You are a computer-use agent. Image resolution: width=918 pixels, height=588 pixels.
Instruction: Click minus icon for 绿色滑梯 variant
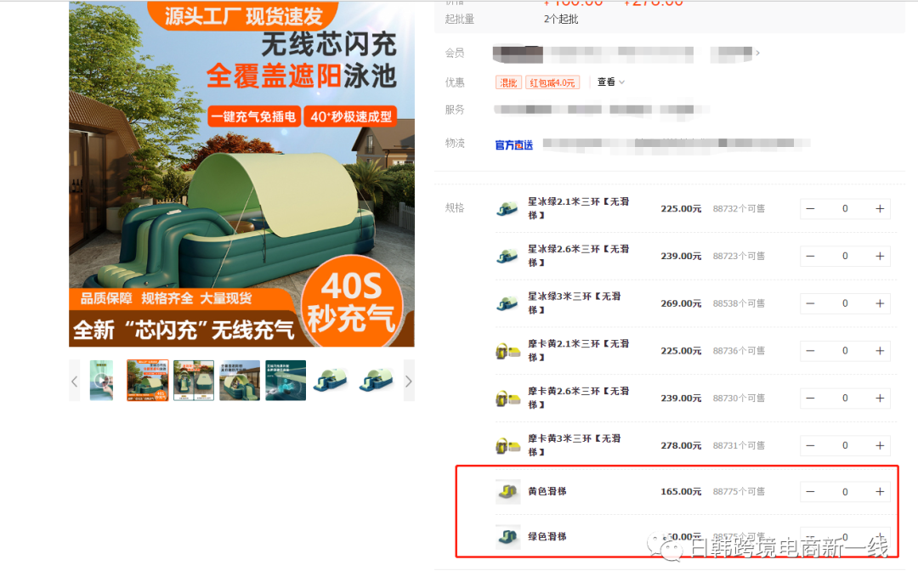point(810,537)
